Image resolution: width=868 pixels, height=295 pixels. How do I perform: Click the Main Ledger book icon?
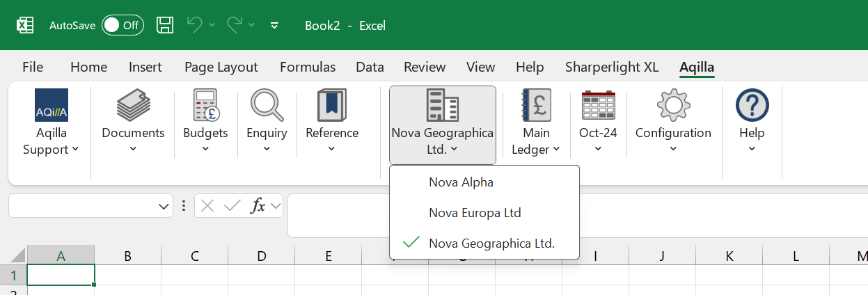pos(536,106)
